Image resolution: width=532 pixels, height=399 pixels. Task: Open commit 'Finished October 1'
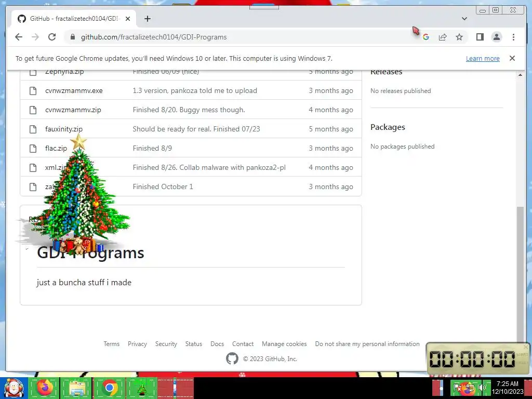pyautogui.click(x=163, y=187)
